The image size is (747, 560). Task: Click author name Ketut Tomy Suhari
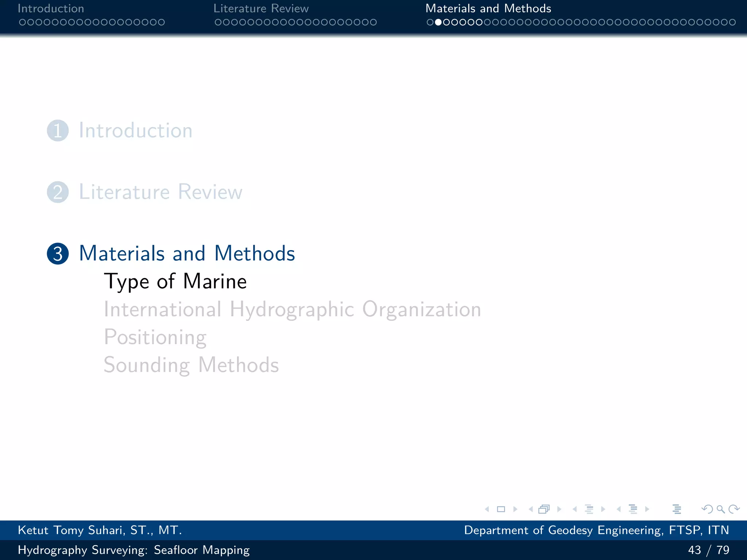(x=100, y=530)
